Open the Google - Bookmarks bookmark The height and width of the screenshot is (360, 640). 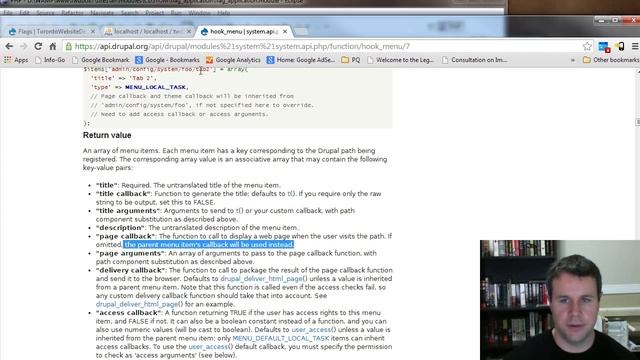pyautogui.click(x=167, y=60)
